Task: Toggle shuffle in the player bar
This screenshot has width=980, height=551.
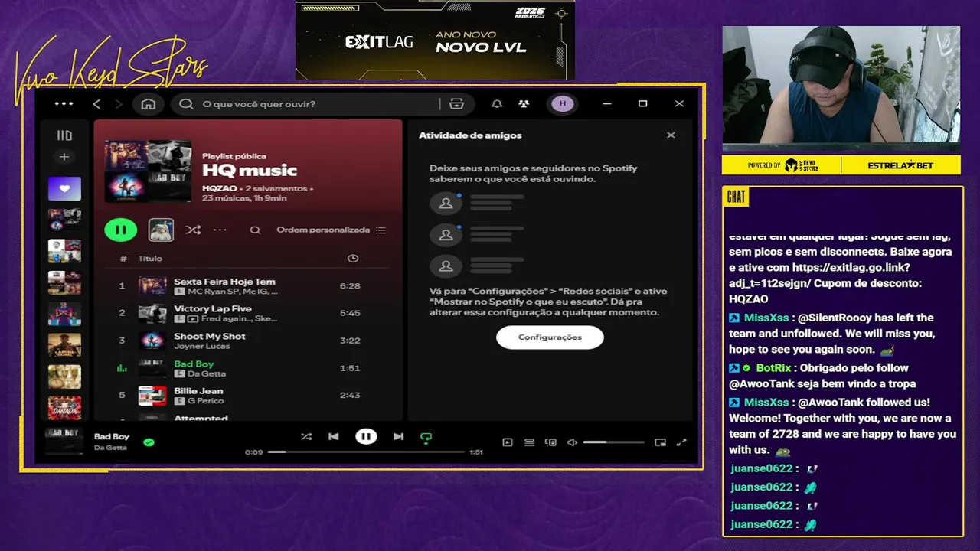Action: tap(306, 437)
